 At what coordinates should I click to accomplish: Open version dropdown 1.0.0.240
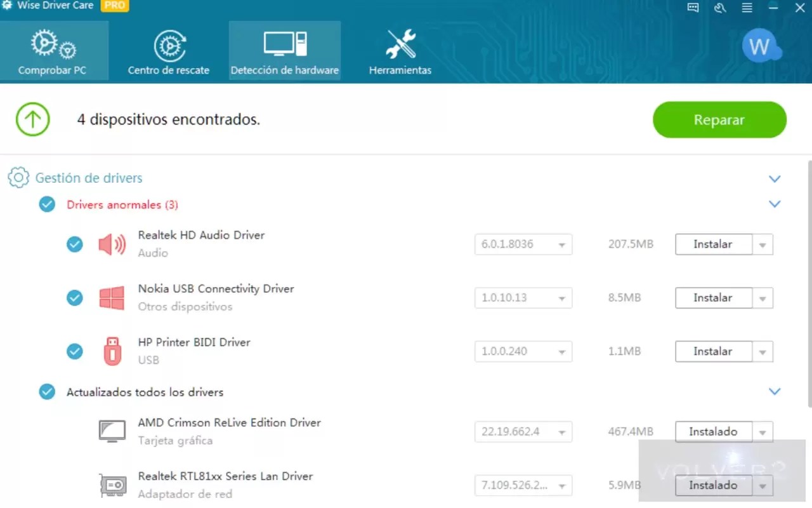(x=523, y=351)
